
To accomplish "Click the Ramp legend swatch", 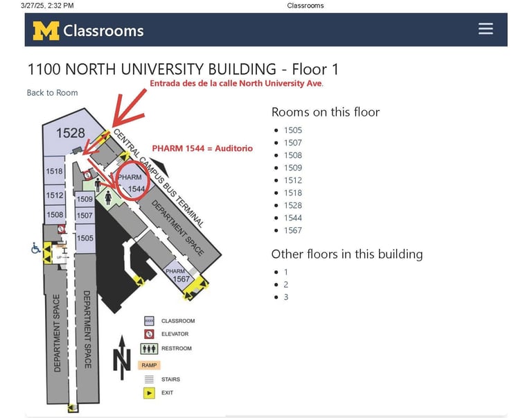I will (149, 365).
